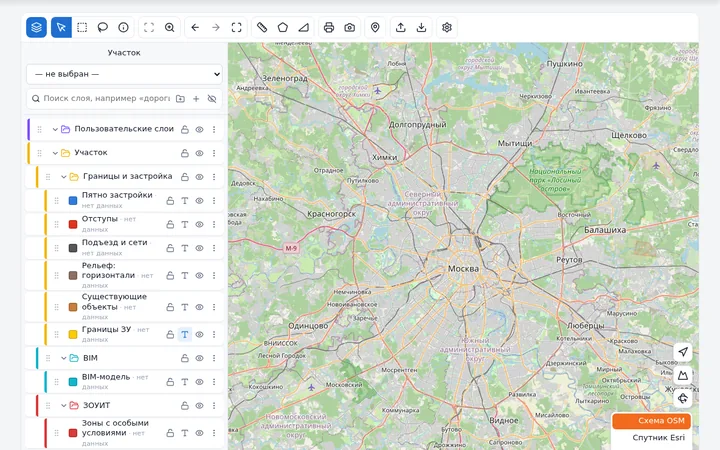The image size is (720, 450).
Task: Go to next map view arrow
Action: [x=216, y=28]
